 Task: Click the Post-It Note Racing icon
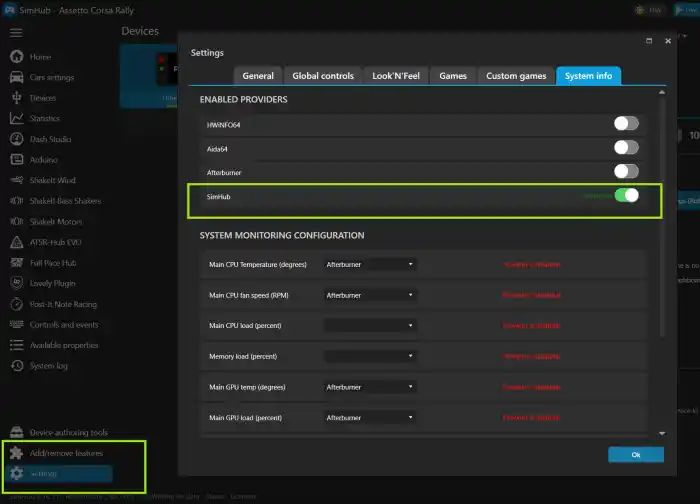17,304
